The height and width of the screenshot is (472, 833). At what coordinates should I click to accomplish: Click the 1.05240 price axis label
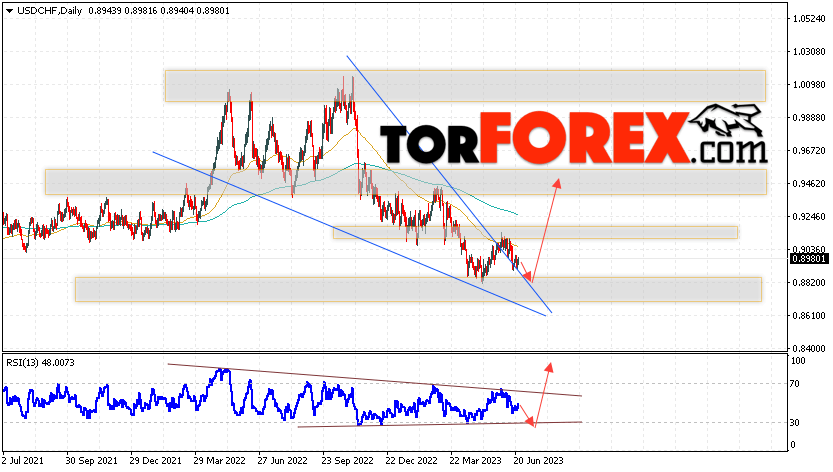point(810,19)
